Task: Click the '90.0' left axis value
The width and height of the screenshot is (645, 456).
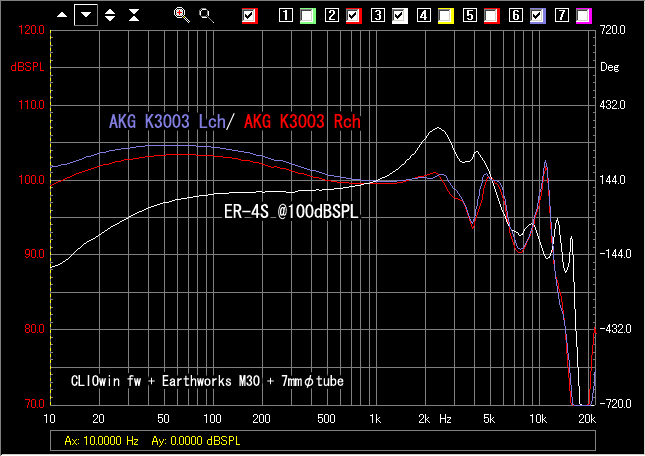Action: coord(34,254)
